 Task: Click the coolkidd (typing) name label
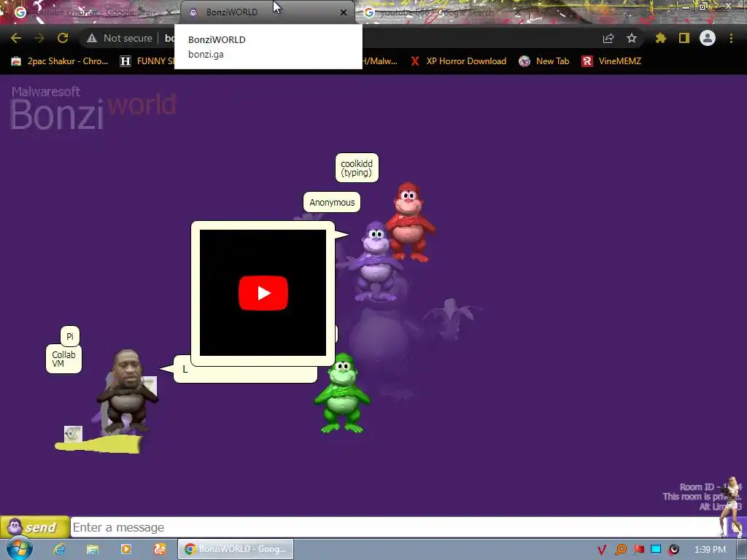pyautogui.click(x=357, y=168)
